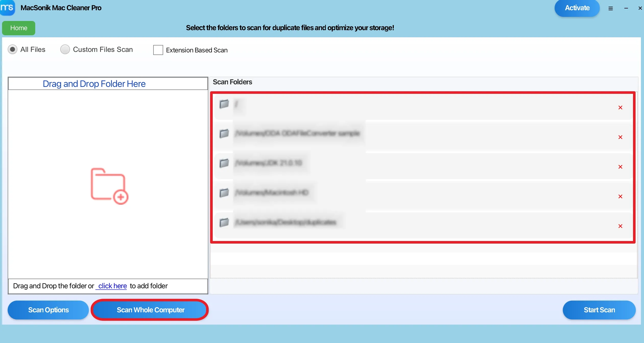Screen dimensions: 644x343
Task: Click folder icon beside the "/" entry
Action: [224, 104]
